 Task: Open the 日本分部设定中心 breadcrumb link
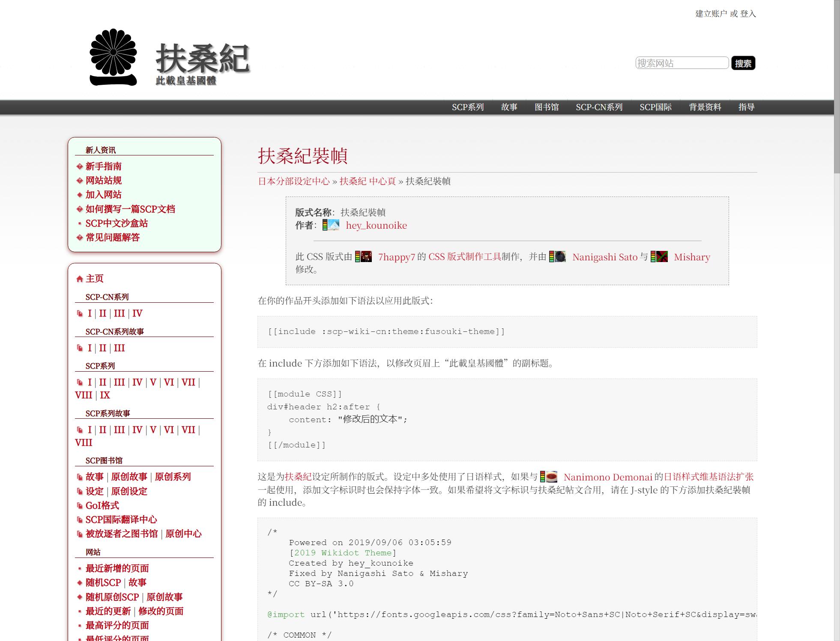point(293,181)
